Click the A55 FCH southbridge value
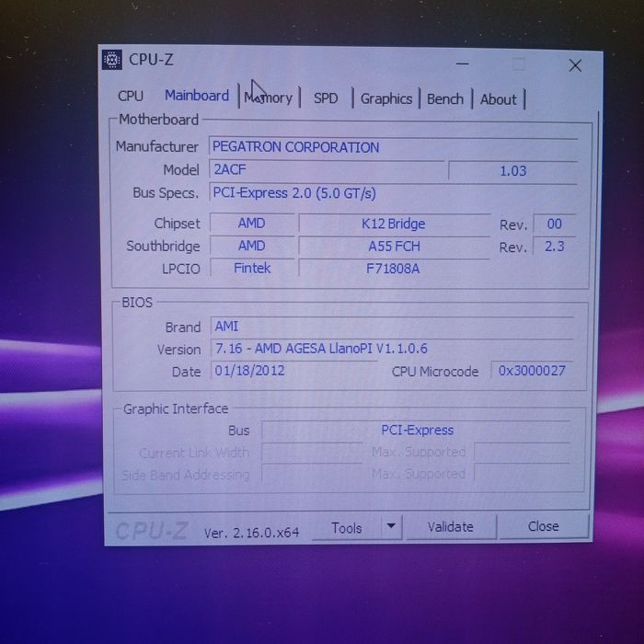This screenshot has height=644, width=644. pos(394,246)
